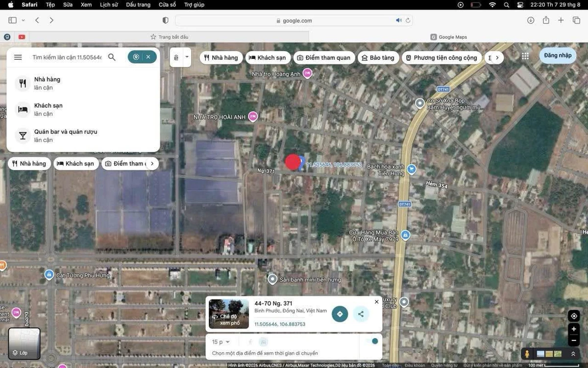Focus the google.com address bar
The height and width of the screenshot is (368, 588).
tap(294, 21)
